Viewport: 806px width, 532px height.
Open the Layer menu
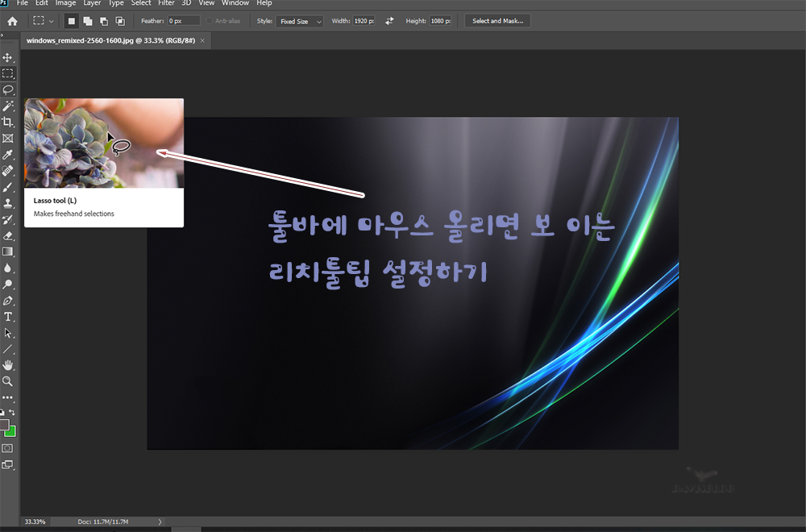pos(92,3)
